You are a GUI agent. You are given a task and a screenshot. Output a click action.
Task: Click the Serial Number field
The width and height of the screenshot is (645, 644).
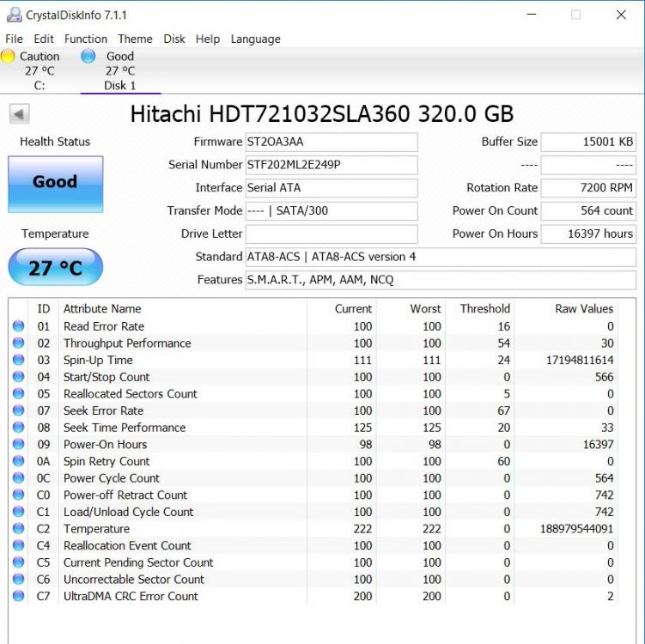pos(332,165)
